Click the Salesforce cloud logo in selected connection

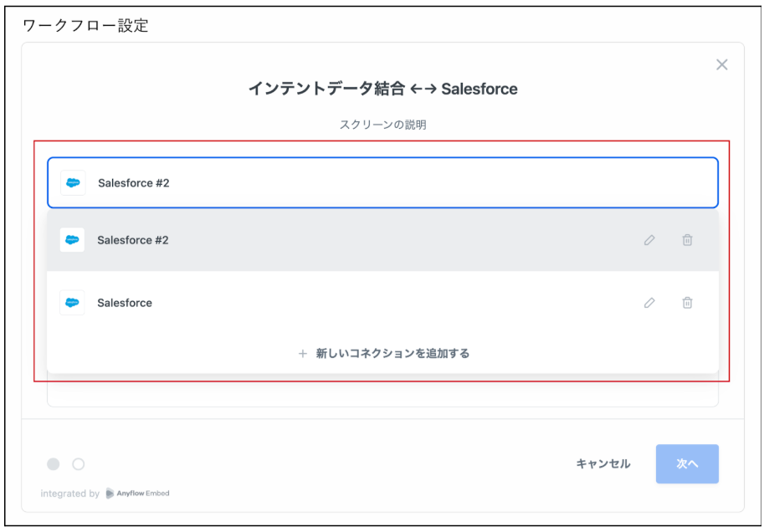pos(72,182)
